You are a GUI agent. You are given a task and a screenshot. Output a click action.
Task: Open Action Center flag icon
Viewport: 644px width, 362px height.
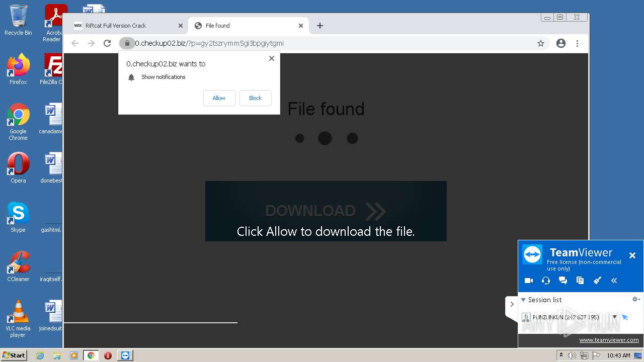coord(596,355)
